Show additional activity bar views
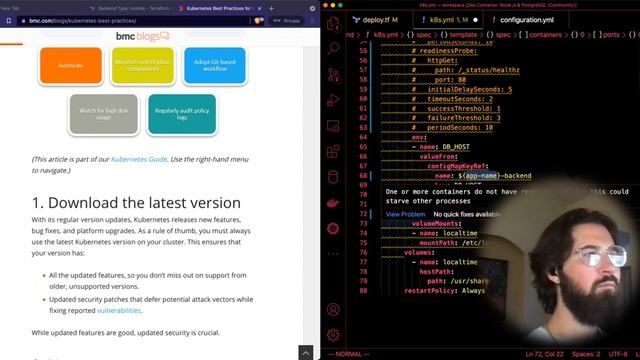This screenshot has height=360, width=640. pyautogui.click(x=333, y=254)
